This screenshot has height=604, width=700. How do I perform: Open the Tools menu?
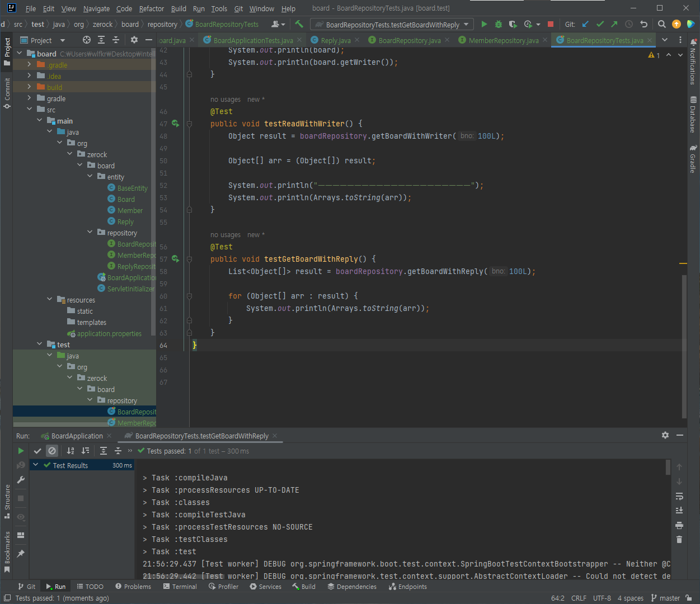[x=219, y=8]
